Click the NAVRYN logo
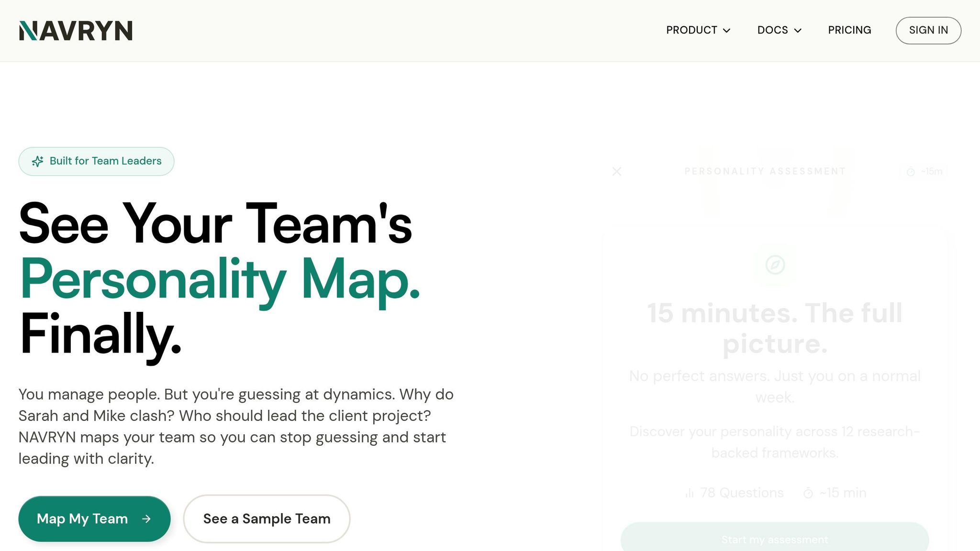 click(76, 31)
